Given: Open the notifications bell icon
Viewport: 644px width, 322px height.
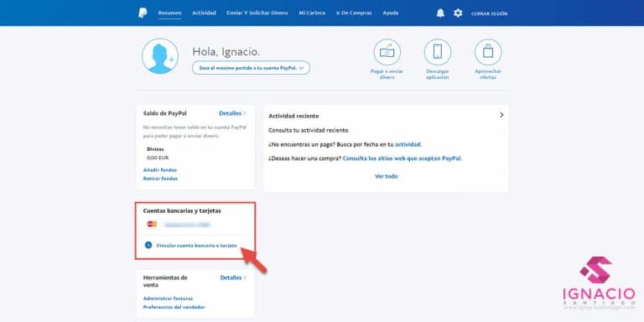Looking at the screenshot, I should 440,13.
